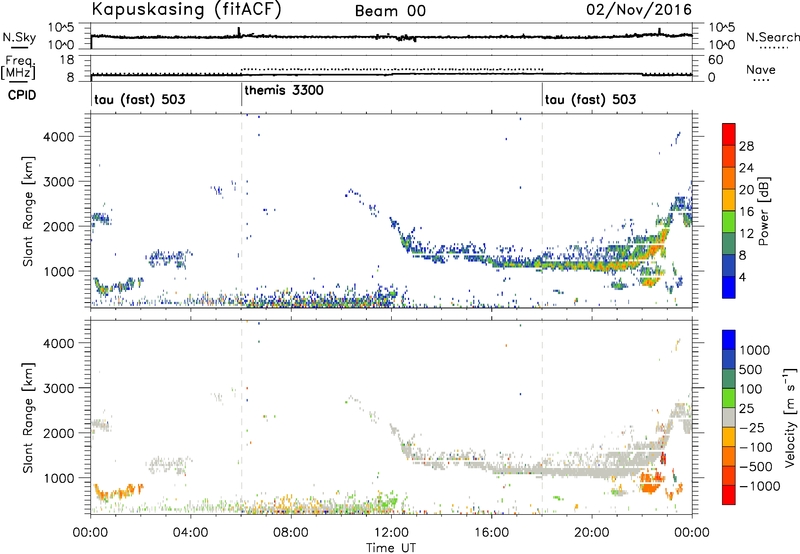Click the dashed CPID marker at 18:00 in velocity panel
The width and height of the screenshot is (800, 554).
click(542, 417)
